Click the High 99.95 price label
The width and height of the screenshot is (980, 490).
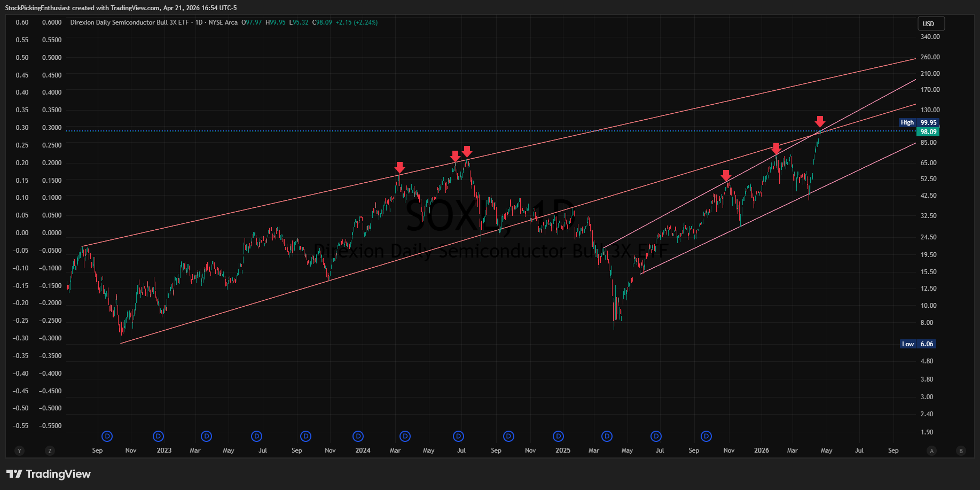919,123
